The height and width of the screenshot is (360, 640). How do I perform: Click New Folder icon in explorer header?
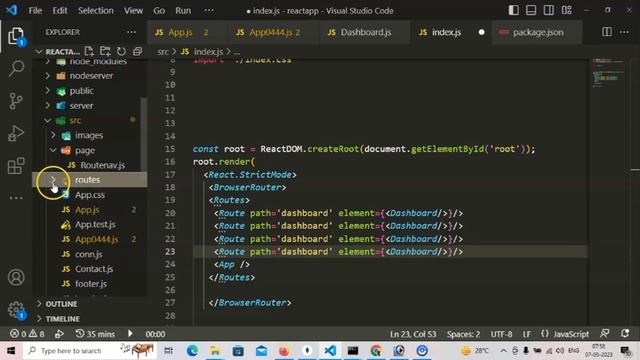point(105,51)
